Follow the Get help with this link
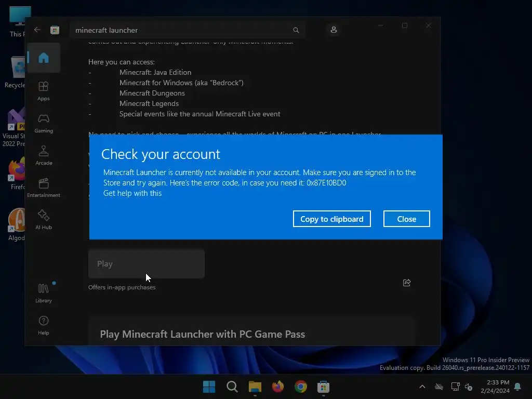Screen dimensions: 532x399 tap(132, 193)
